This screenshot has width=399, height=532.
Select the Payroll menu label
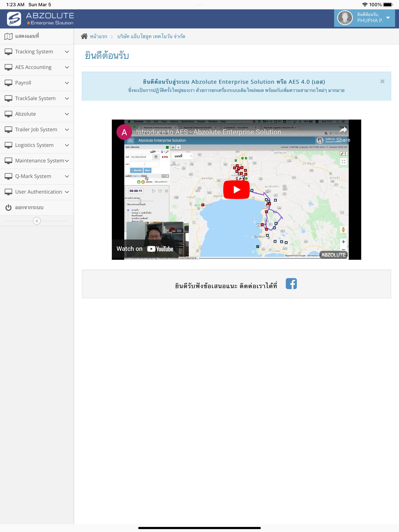pos(23,83)
